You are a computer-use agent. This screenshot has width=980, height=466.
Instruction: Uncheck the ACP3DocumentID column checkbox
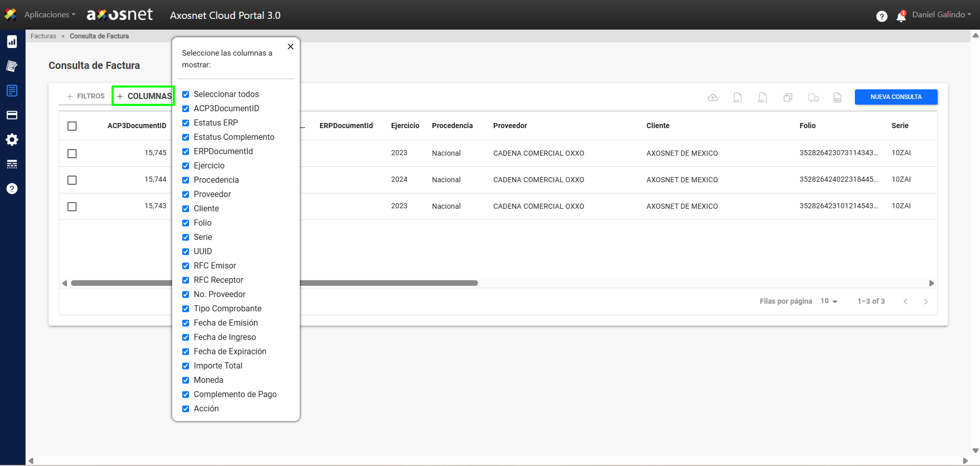coord(186,109)
